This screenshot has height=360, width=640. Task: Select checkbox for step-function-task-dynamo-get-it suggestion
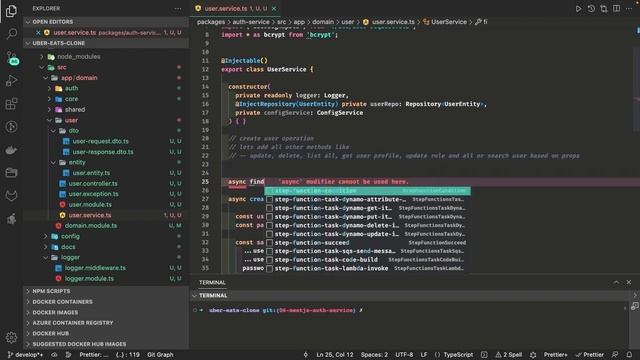tap(269, 208)
